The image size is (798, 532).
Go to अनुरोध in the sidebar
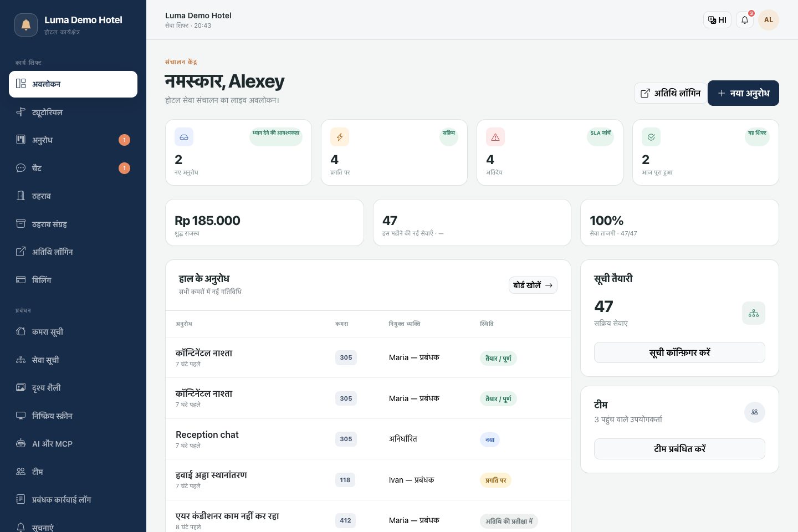[x=73, y=140]
